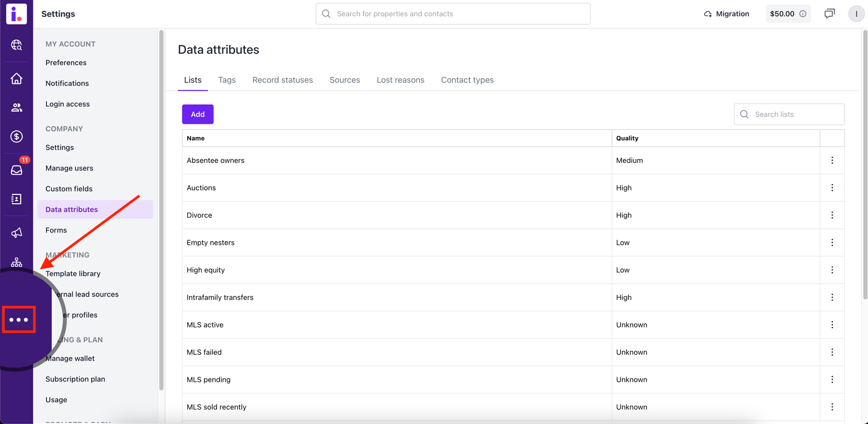Switch to the Tags tab
The image size is (868, 424).
point(227,80)
